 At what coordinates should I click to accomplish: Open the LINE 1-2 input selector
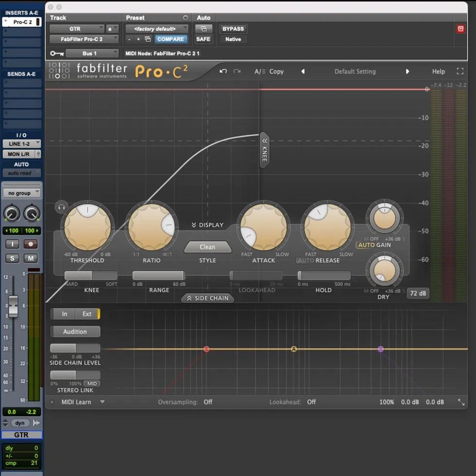pos(22,144)
